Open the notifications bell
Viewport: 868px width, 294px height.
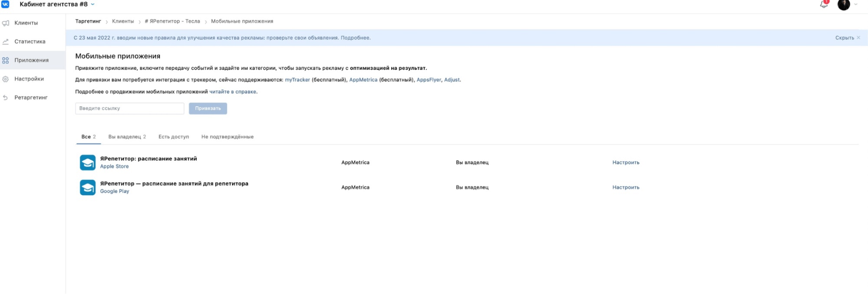tap(824, 4)
